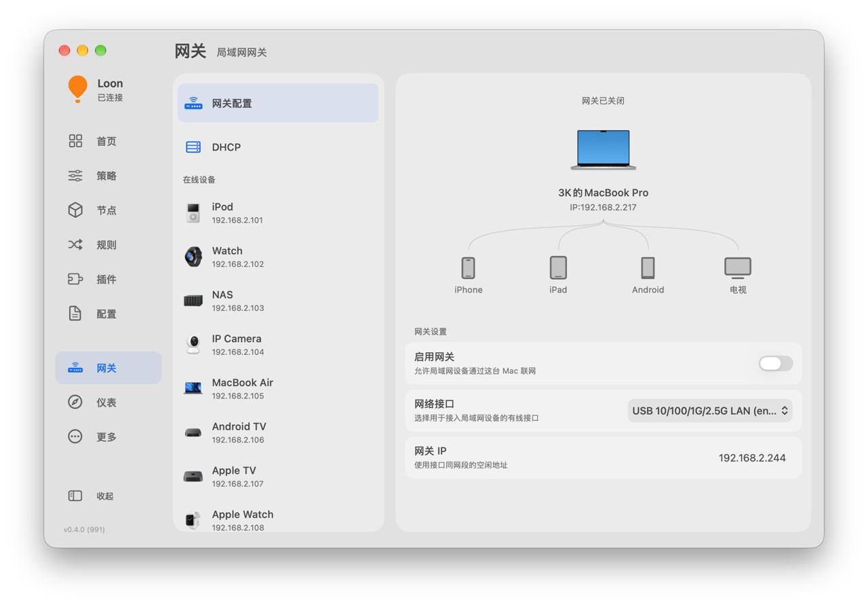Select the Apple TV 192.168.2.107 row
Image resolution: width=868 pixels, height=606 pixels.
coord(278,476)
